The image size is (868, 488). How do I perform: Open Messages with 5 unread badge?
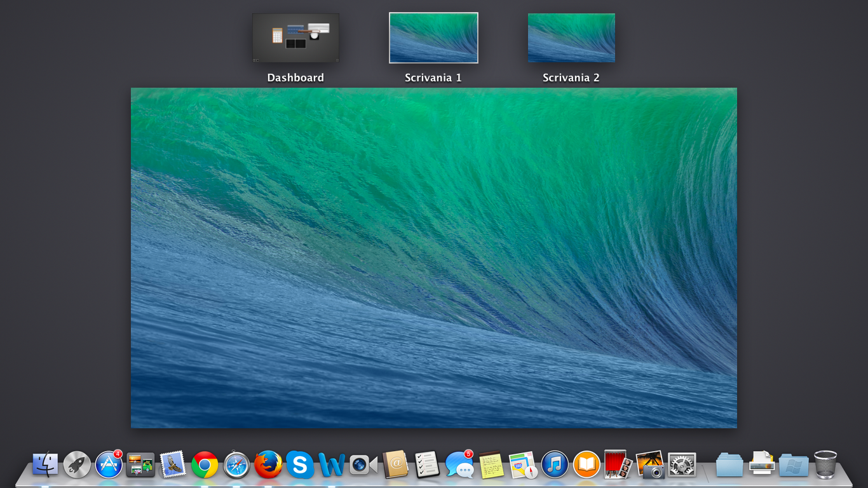coord(459,464)
